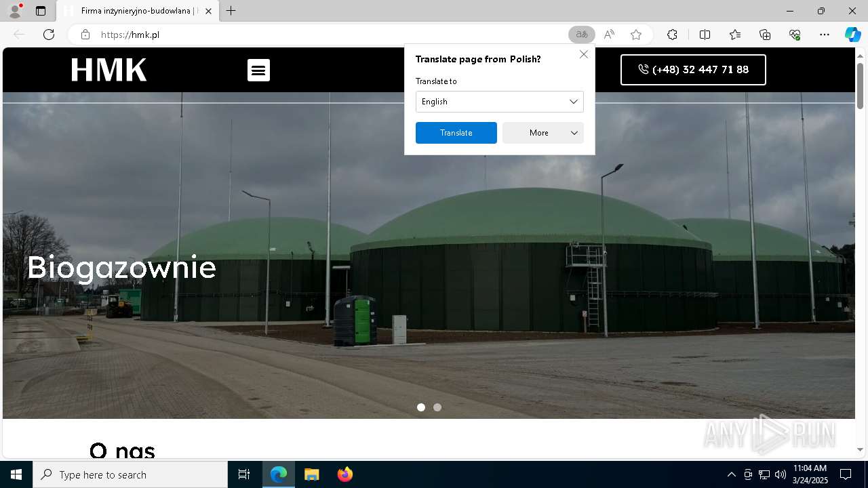Click the scrollbar down arrow

point(860,449)
